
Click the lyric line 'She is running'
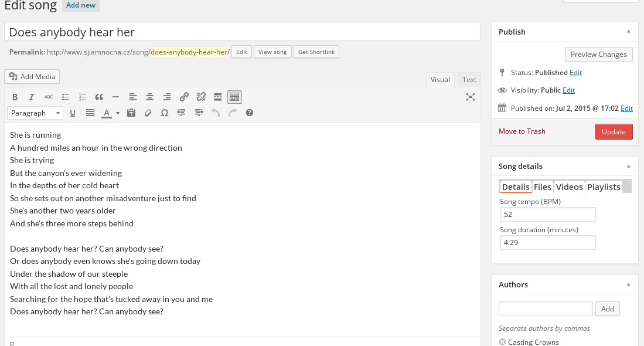tap(35, 135)
